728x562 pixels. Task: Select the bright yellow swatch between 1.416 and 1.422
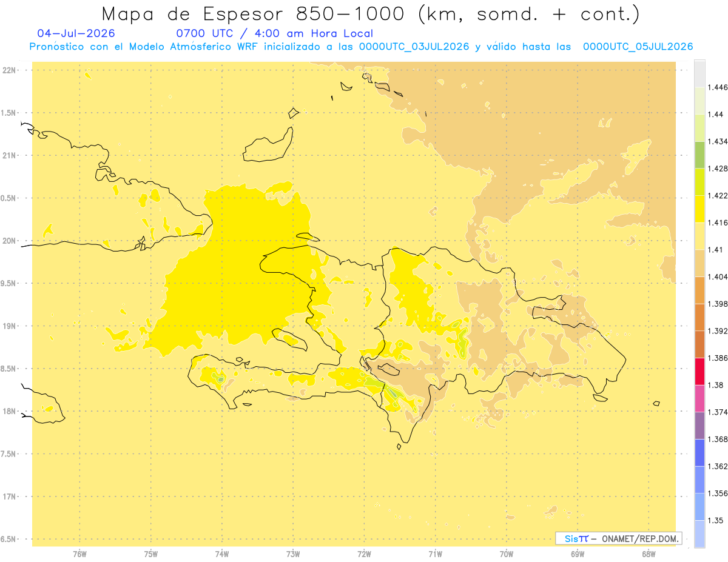coord(699,209)
